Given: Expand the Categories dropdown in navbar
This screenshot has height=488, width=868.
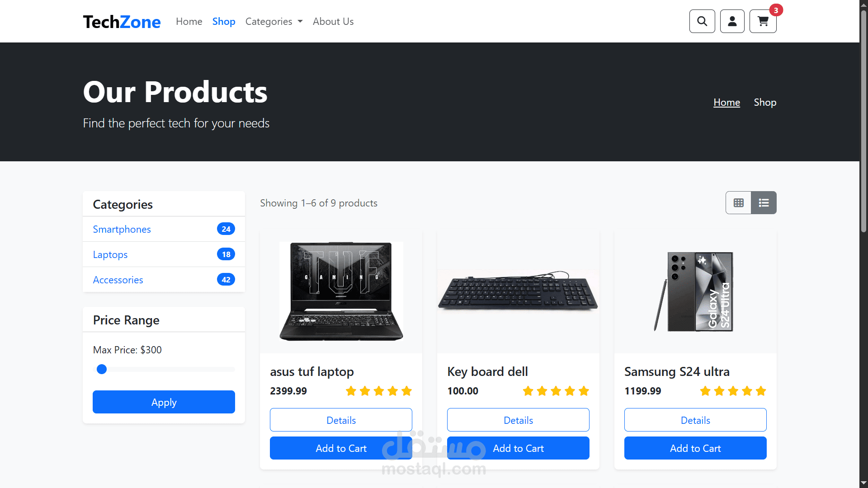Looking at the screenshot, I should (x=274, y=22).
